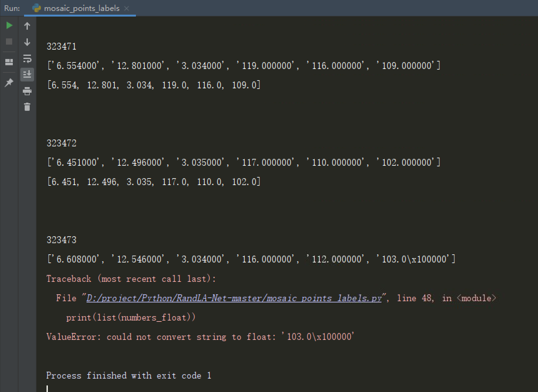The image size is (538, 392).
Task: Click the Python icon on the run tab
Action: click(x=37, y=8)
